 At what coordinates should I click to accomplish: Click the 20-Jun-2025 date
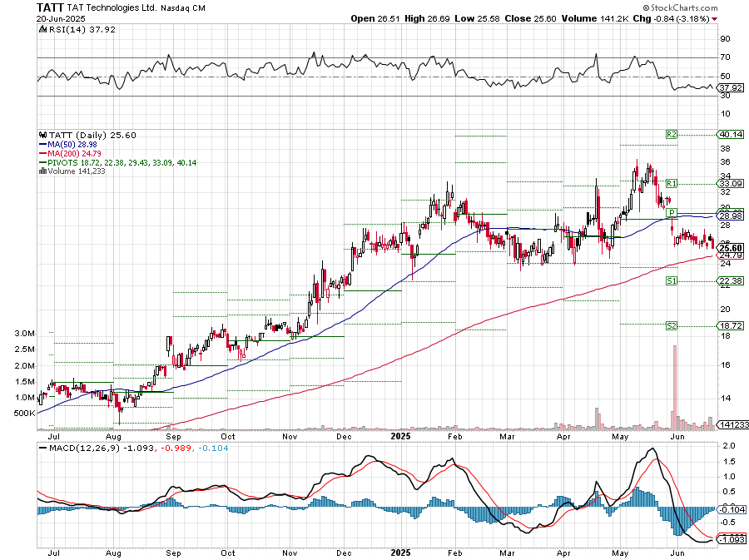tap(61, 19)
